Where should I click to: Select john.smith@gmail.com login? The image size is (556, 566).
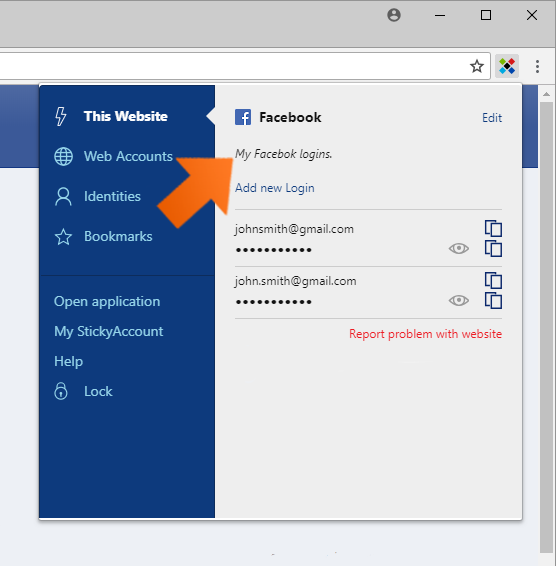pyautogui.click(x=295, y=281)
